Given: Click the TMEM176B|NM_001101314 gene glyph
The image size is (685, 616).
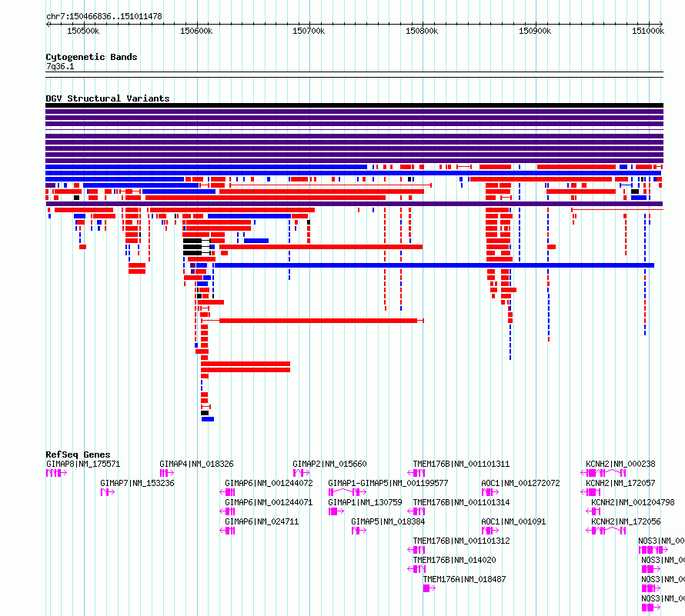Looking at the screenshot, I should click(x=416, y=511).
